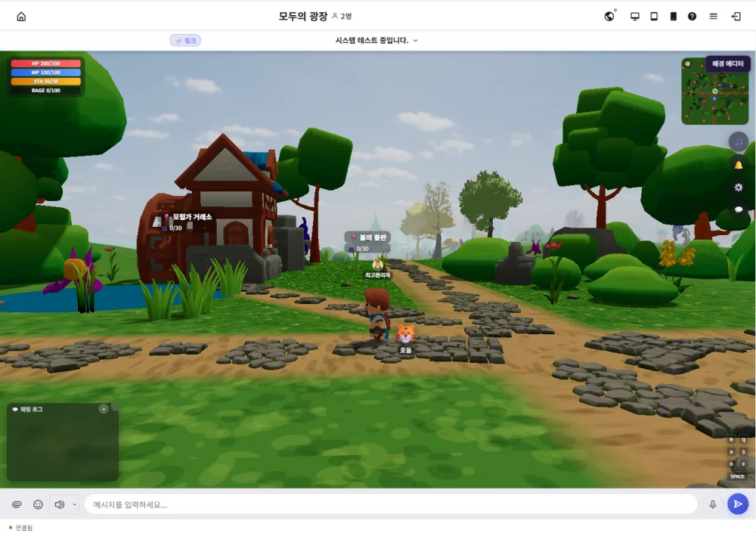Expand the 시스템 테스트 중입니다 notice
Viewport: 756px width, 533px height.
tap(376, 41)
